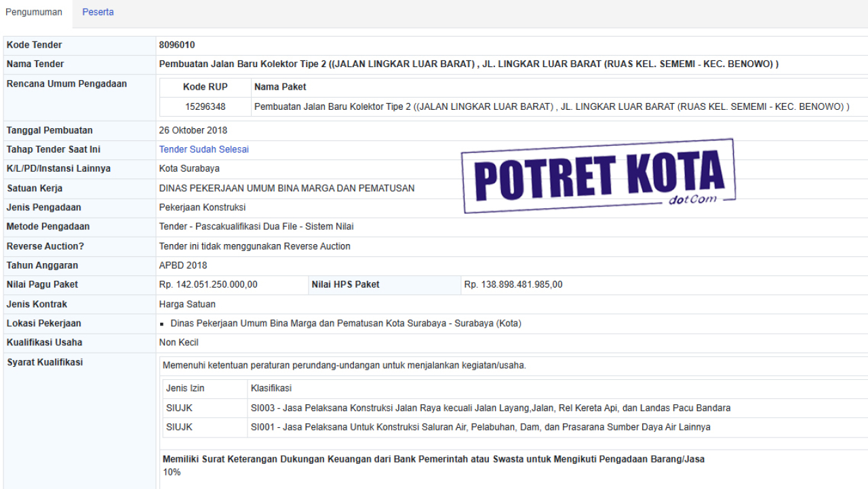This screenshot has height=489, width=868.
Task: Select the Kode RUP value 15296348
Action: point(205,106)
